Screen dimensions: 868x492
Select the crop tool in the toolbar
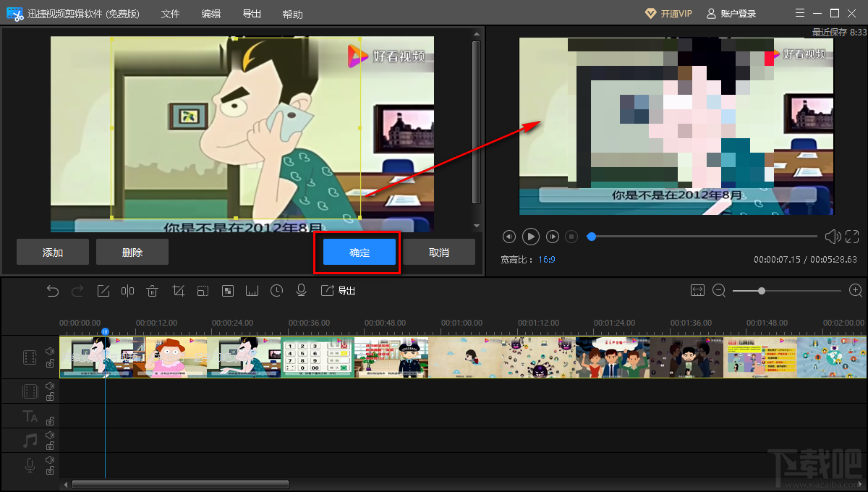pos(178,291)
